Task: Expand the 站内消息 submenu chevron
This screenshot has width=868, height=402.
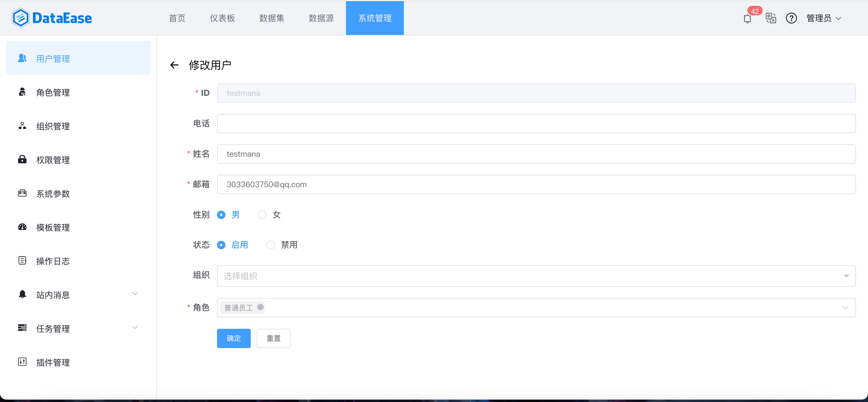Action: [135, 294]
